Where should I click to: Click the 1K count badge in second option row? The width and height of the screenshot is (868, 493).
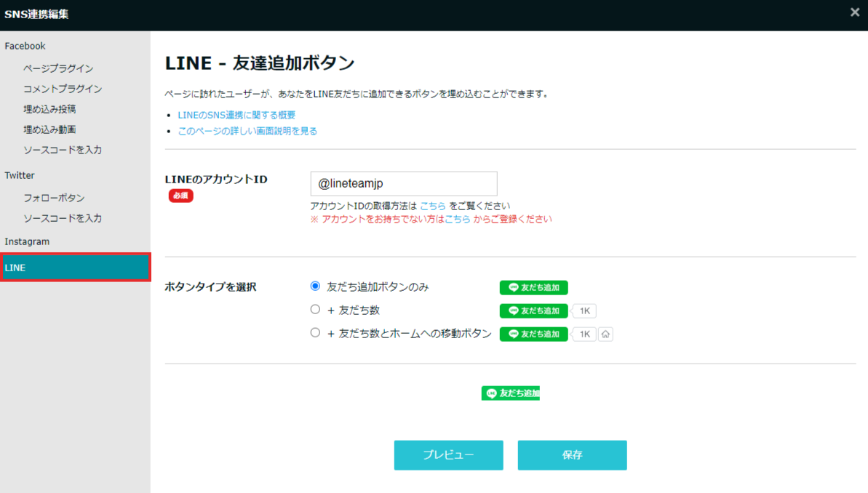click(x=584, y=311)
